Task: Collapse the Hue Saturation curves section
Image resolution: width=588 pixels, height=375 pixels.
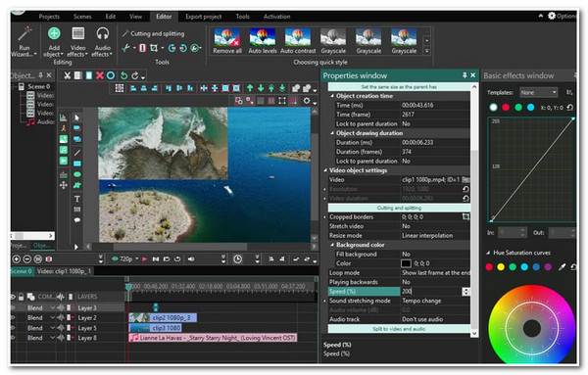Action: (488, 253)
